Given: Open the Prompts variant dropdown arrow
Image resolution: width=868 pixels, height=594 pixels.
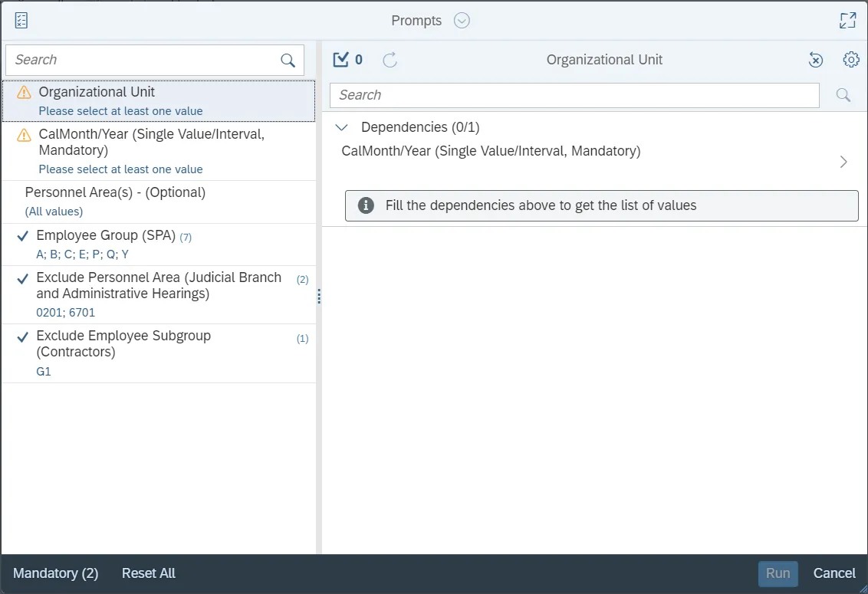Looking at the screenshot, I should [x=462, y=21].
